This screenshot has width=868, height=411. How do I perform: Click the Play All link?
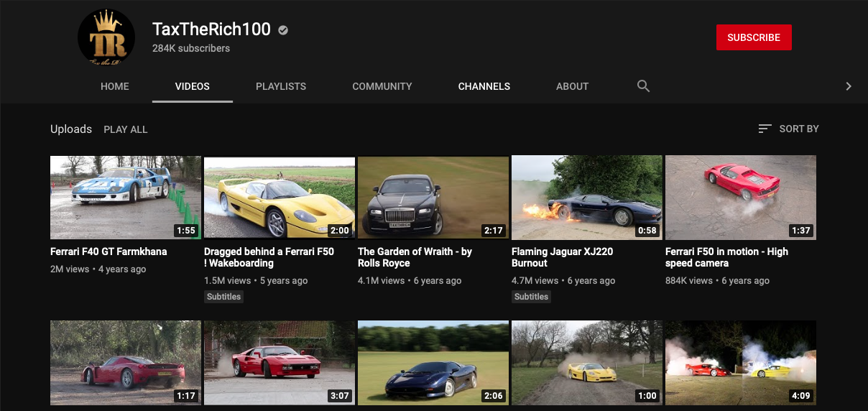126,129
